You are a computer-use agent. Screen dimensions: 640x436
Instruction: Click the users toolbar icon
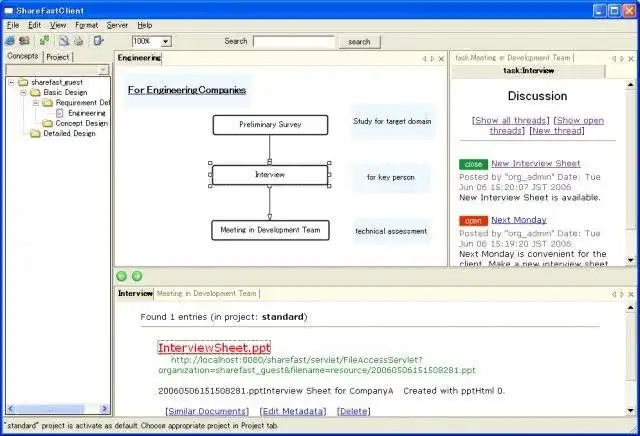[24, 40]
